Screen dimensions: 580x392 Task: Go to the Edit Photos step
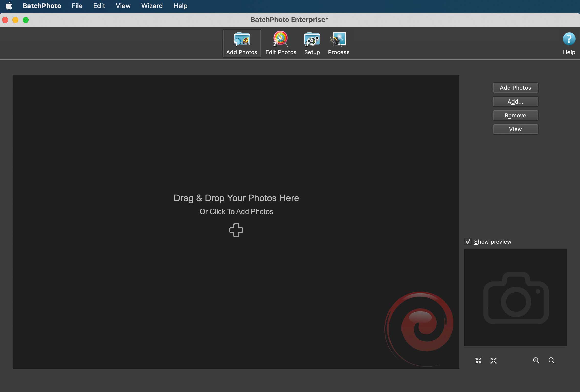coord(281,43)
